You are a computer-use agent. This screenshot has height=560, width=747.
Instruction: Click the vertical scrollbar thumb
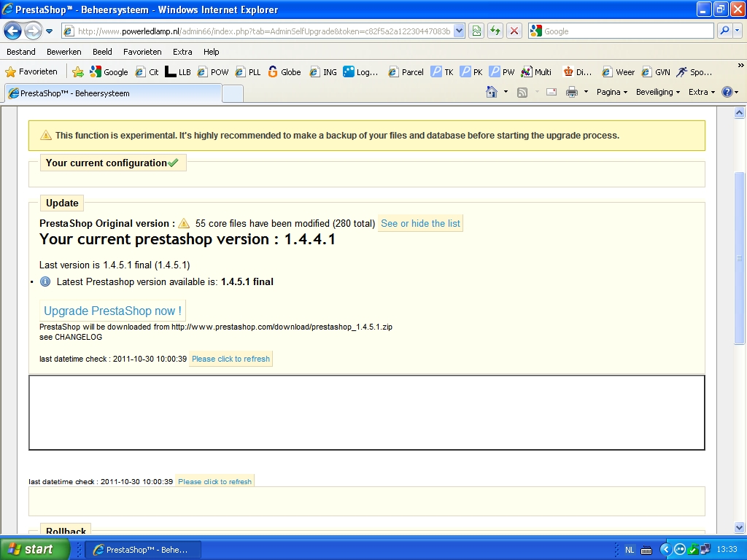pyautogui.click(x=740, y=258)
